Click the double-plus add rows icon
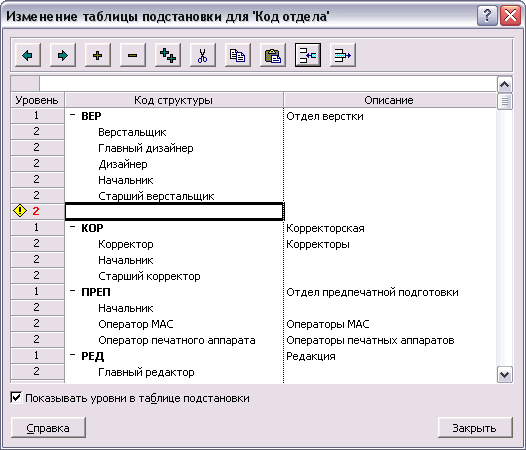Image resolution: width=526 pixels, height=450 pixels. (x=168, y=55)
